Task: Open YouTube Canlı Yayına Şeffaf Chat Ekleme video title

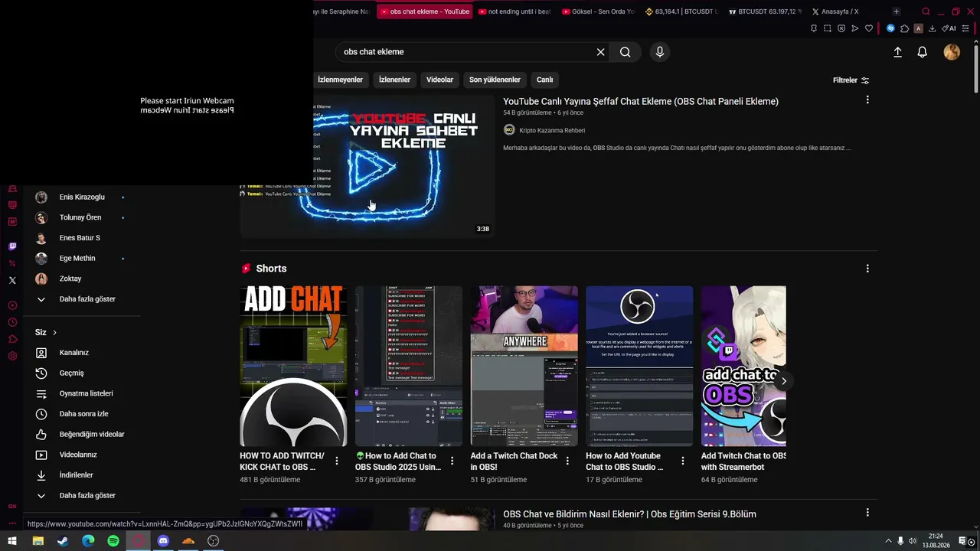Action: click(x=641, y=101)
